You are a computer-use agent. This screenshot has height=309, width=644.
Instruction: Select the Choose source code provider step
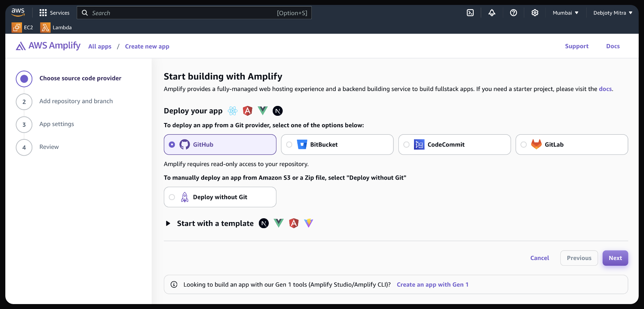pos(69,79)
